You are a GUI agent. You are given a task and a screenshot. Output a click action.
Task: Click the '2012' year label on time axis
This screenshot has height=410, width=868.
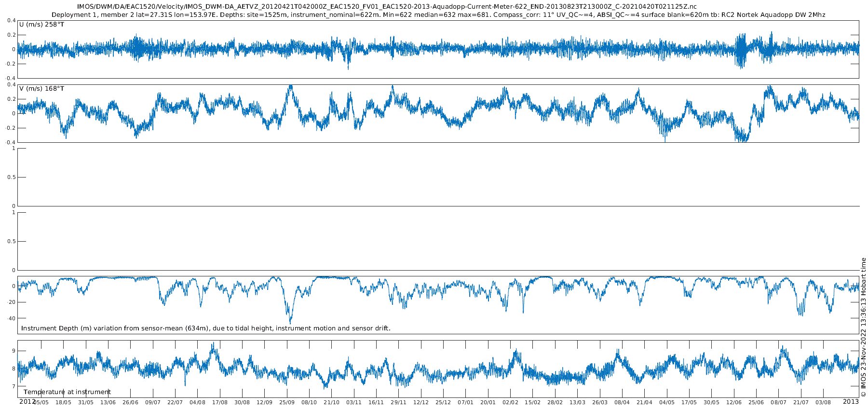27,402
